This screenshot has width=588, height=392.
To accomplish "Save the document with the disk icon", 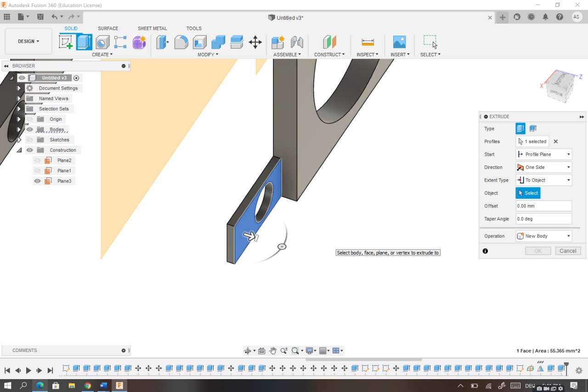I will pyautogui.click(x=40, y=17).
